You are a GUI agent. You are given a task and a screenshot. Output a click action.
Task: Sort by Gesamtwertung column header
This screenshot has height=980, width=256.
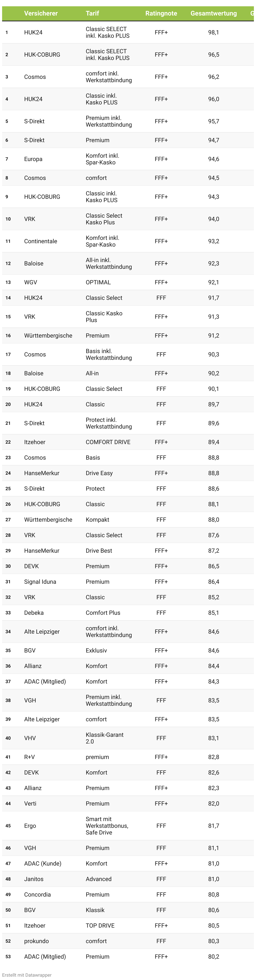213,13
